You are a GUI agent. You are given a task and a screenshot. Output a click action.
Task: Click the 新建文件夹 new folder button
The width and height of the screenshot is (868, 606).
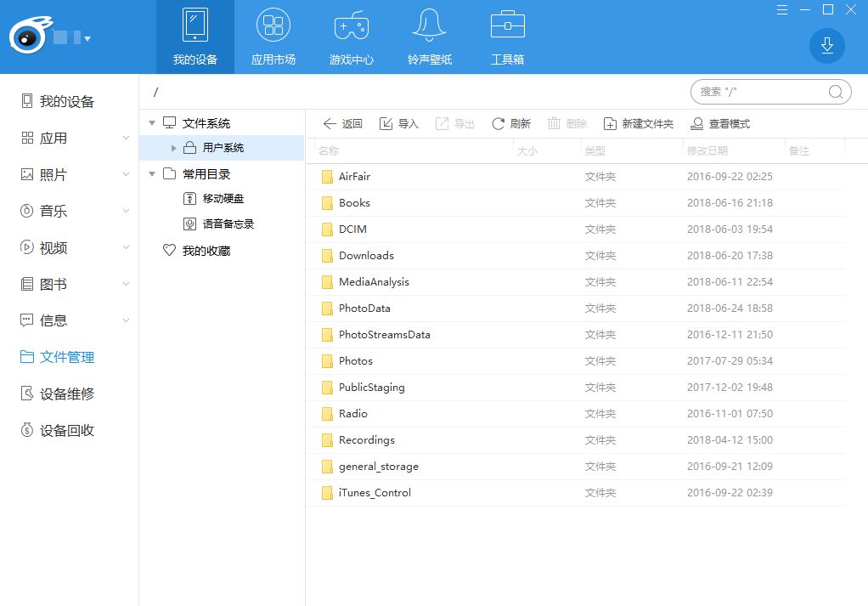(x=639, y=123)
